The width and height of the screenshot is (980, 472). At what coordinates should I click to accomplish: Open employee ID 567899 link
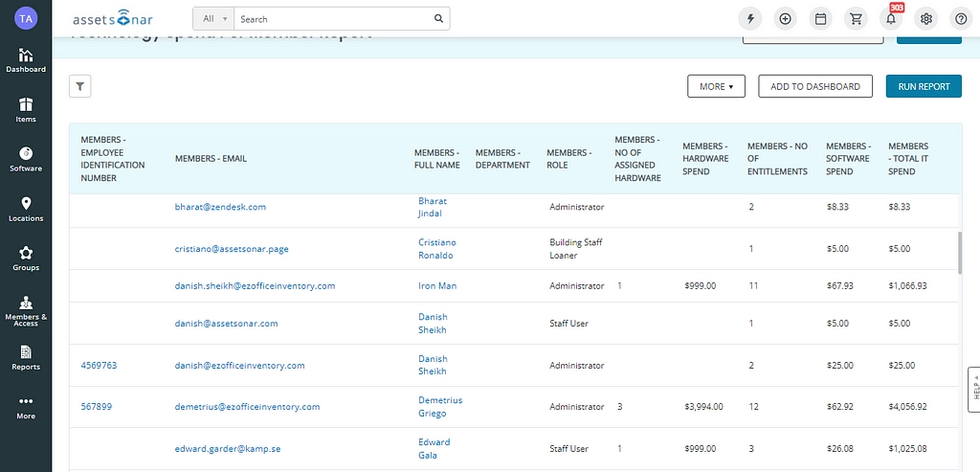click(x=97, y=407)
